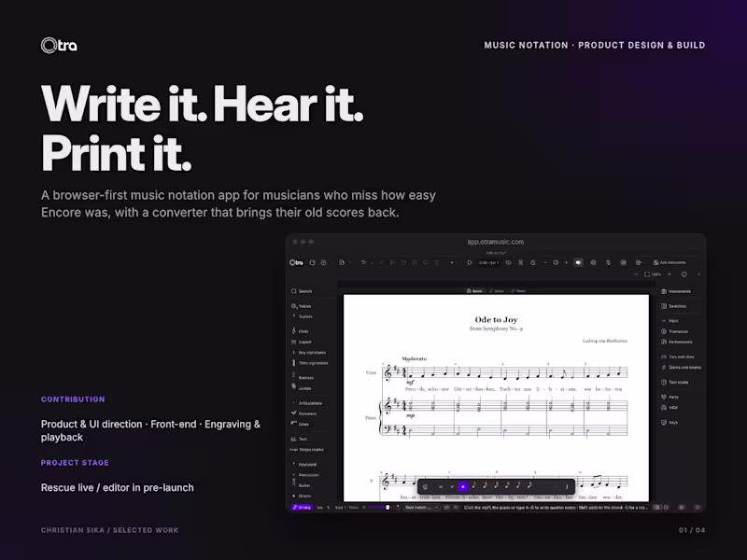The width and height of the screenshot is (747, 560).
Task: Click the redo arrow icon in toolbar
Action: 381,262
